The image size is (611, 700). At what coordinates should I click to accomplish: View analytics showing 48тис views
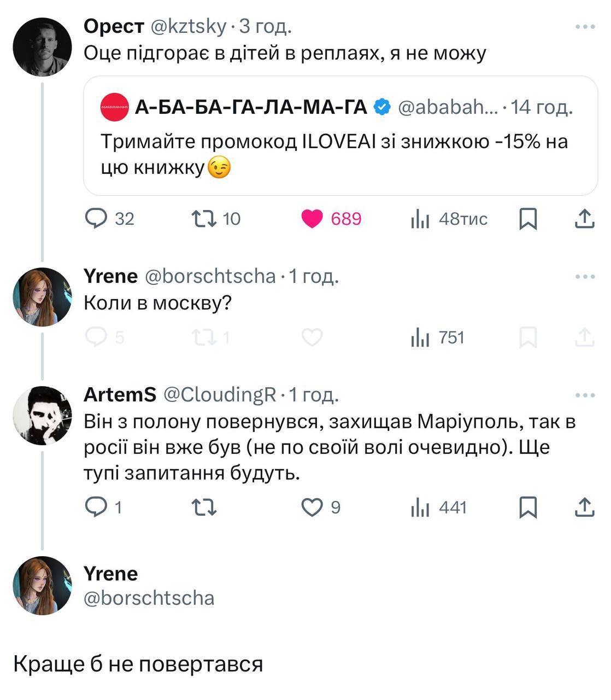pos(419,219)
